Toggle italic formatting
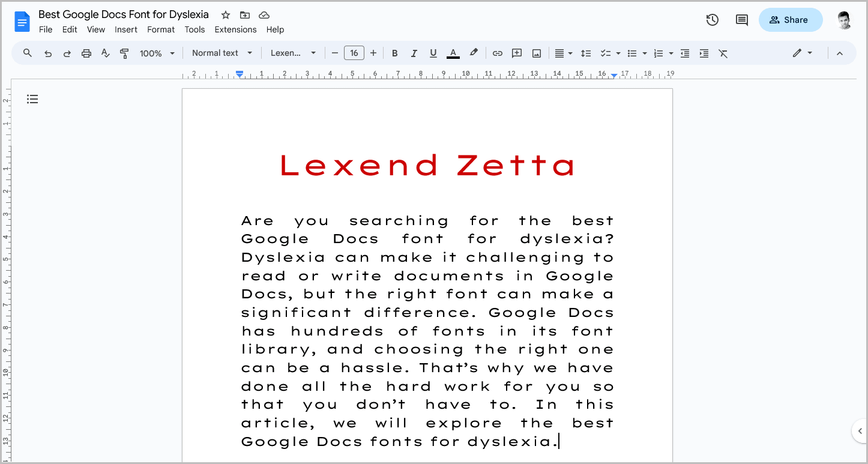The image size is (868, 464). (414, 53)
